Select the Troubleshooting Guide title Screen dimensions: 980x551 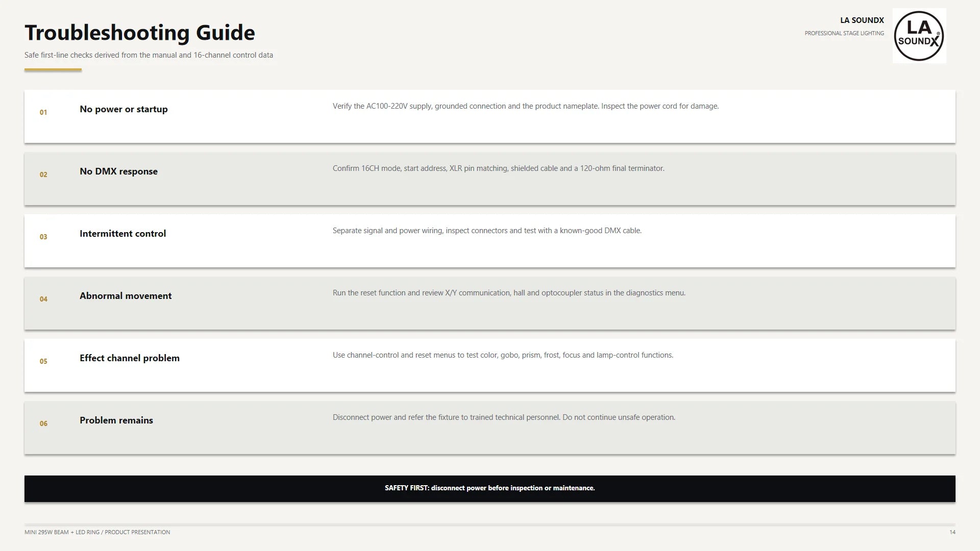click(140, 33)
